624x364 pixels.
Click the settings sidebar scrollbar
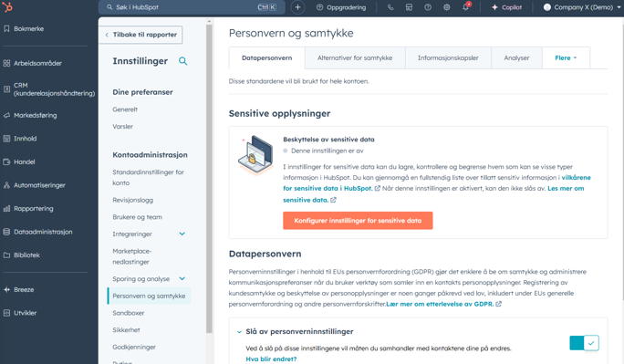click(209, 179)
